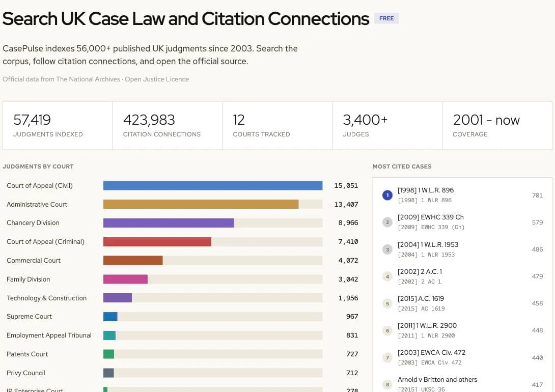Click the 3,400+ Judges stat card
The image size is (555, 392).
pos(387,126)
